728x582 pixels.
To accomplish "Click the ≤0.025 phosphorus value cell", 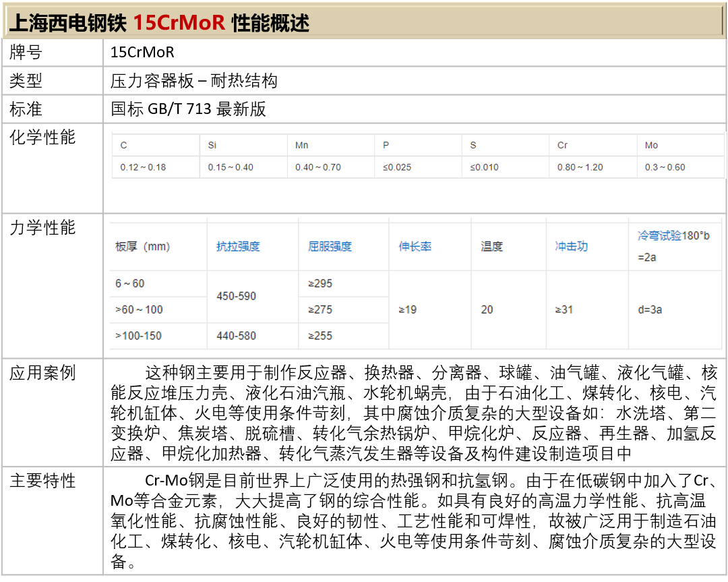I will (x=397, y=167).
